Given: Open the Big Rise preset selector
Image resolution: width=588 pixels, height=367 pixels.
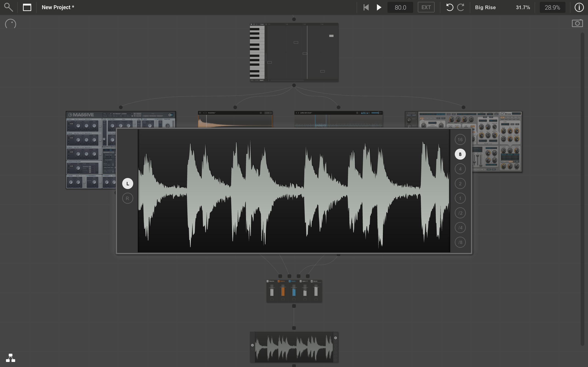Looking at the screenshot, I should click(485, 7).
